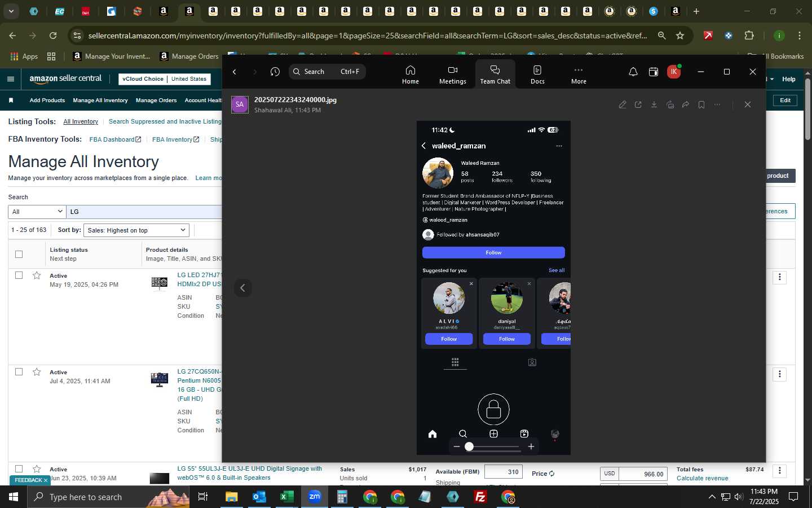Edit available FBM quantity 310
Screen dimensions: 812x508
click(504, 472)
